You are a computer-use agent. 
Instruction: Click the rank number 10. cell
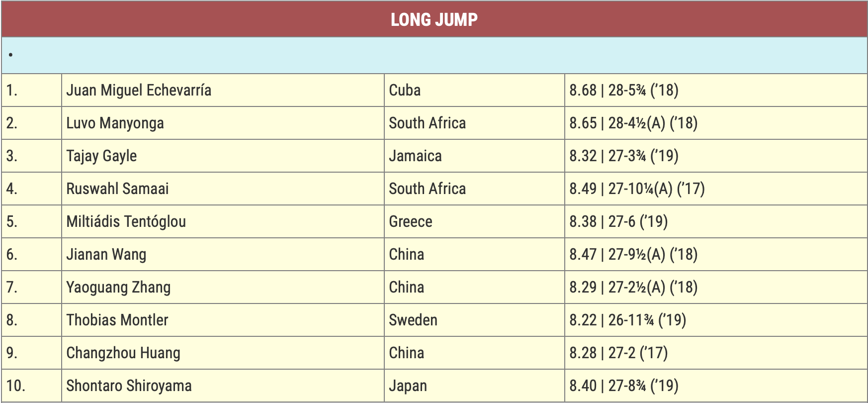[x=16, y=386]
